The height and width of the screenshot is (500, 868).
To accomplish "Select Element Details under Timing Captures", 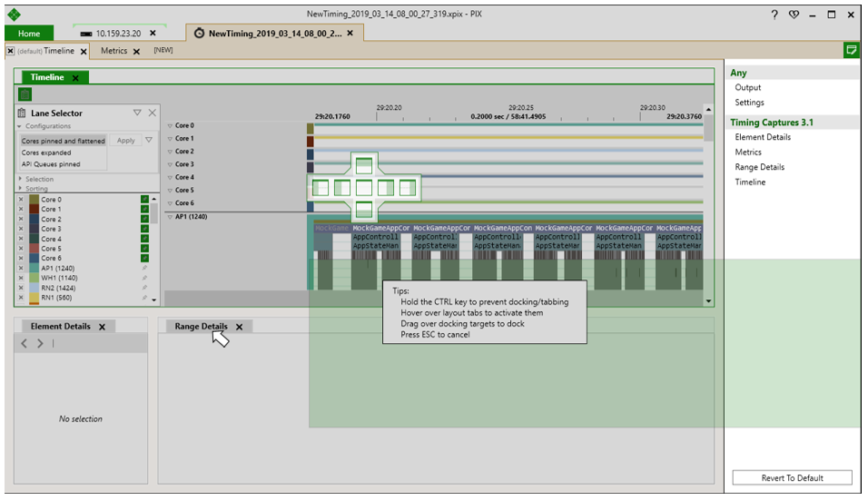I will pyautogui.click(x=763, y=137).
